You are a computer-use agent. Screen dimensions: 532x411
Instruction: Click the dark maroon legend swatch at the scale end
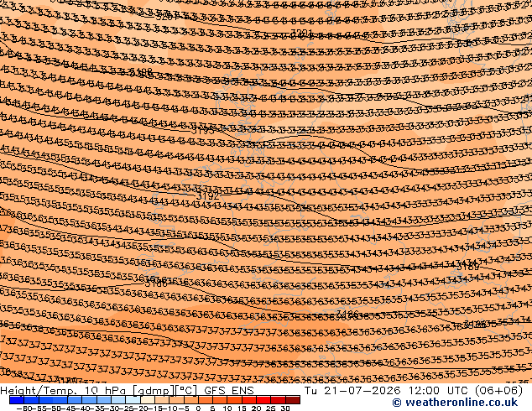tap(293, 400)
